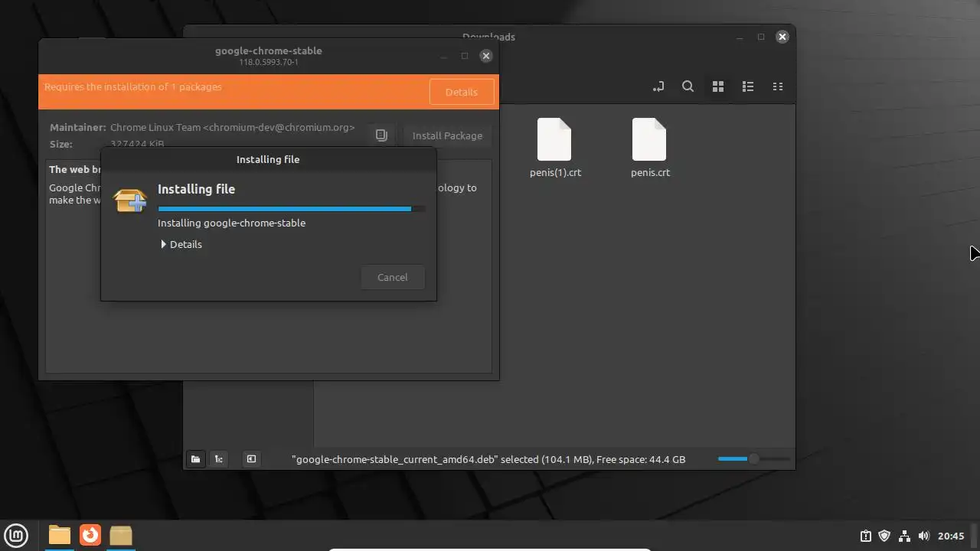Show tree view via status bar icon
This screenshot has height=551, width=980.
coord(219,459)
